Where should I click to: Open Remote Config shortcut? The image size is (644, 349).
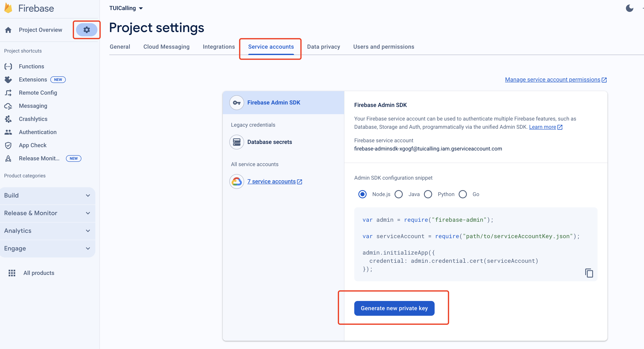(x=38, y=93)
